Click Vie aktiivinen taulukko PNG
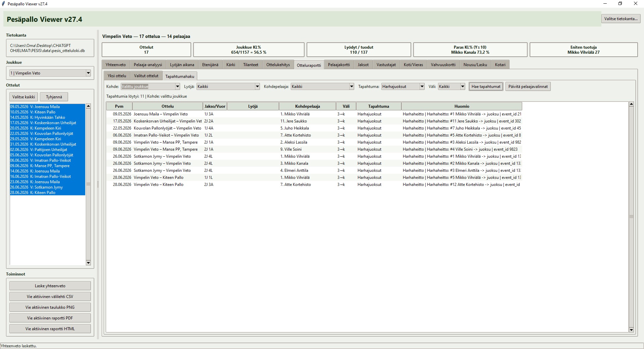This screenshot has width=644, height=349. (x=50, y=307)
